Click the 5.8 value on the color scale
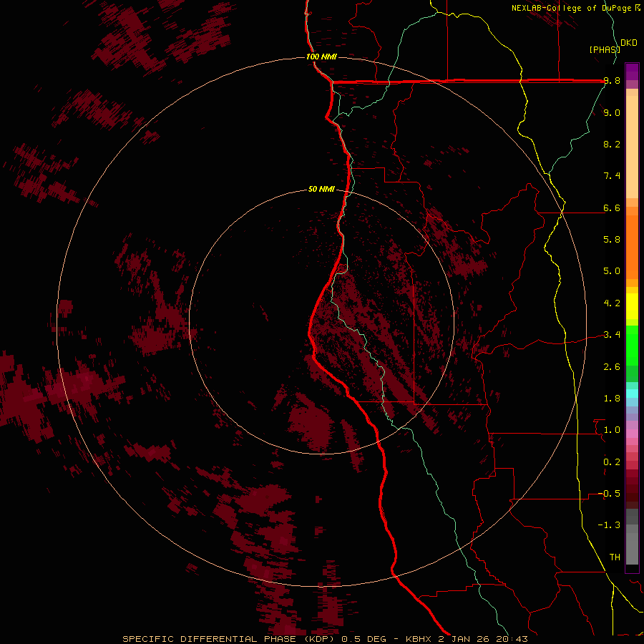This screenshot has height=644, width=644. click(x=612, y=240)
